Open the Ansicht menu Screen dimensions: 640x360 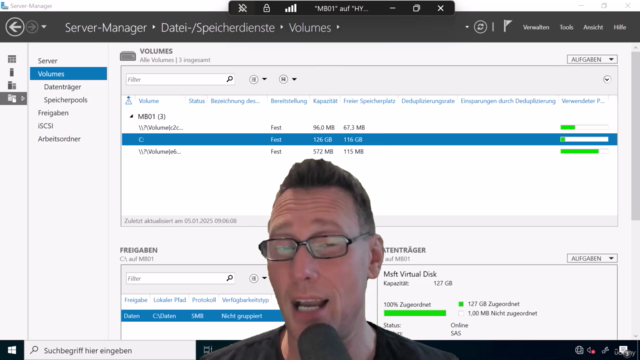(593, 27)
